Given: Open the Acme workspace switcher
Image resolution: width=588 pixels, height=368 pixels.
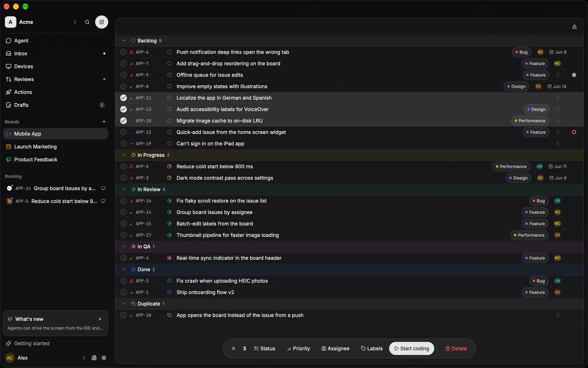Looking at the screenshot, I should [41, 22].
